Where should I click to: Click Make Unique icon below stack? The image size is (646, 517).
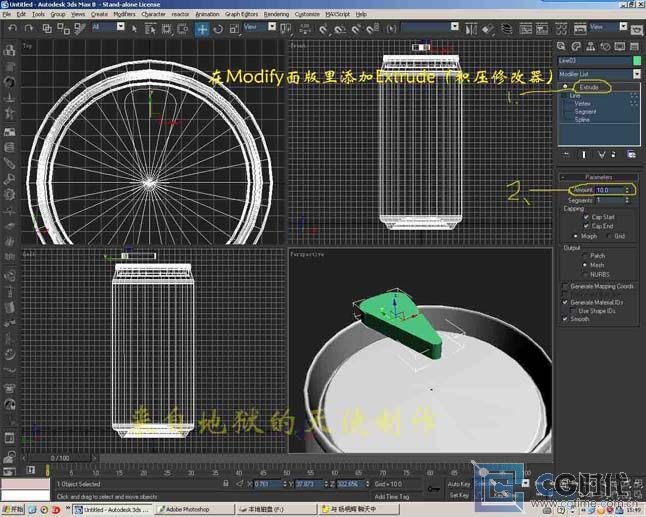click(602, 154)
